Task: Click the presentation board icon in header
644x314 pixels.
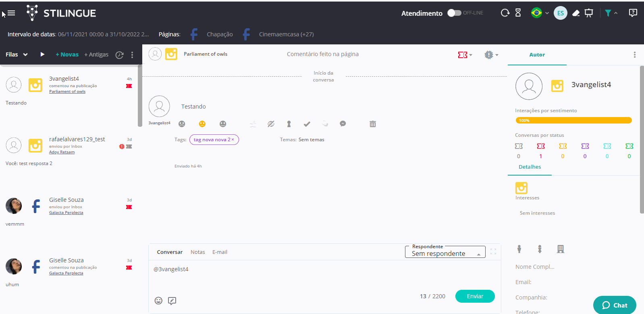Action: click(x=589, y=13)
